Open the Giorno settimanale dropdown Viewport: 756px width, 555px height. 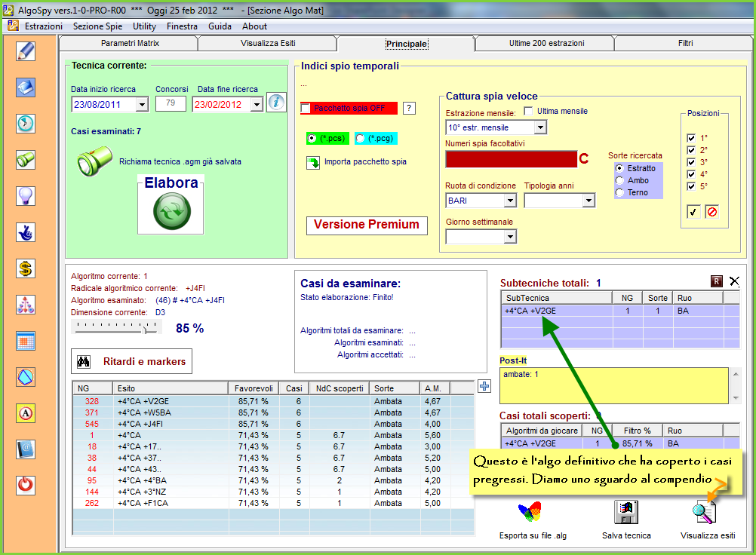click(509, 237)
